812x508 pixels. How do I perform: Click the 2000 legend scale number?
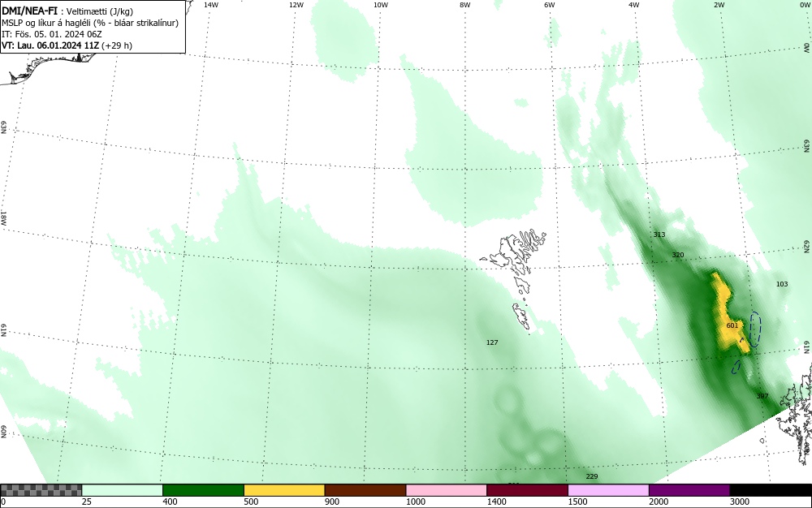click(x=659, y=502)
